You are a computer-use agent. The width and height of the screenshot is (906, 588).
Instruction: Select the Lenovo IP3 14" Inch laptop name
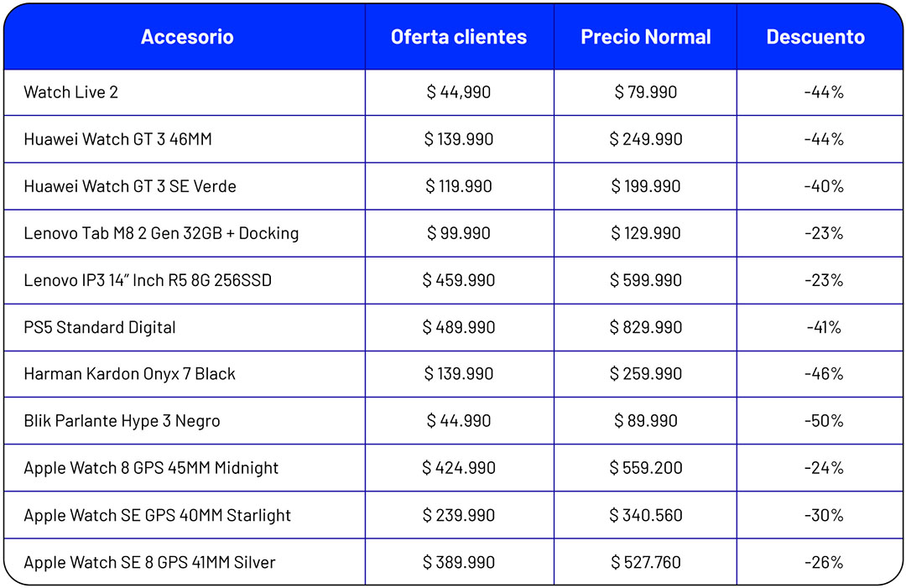pos(148,280)
